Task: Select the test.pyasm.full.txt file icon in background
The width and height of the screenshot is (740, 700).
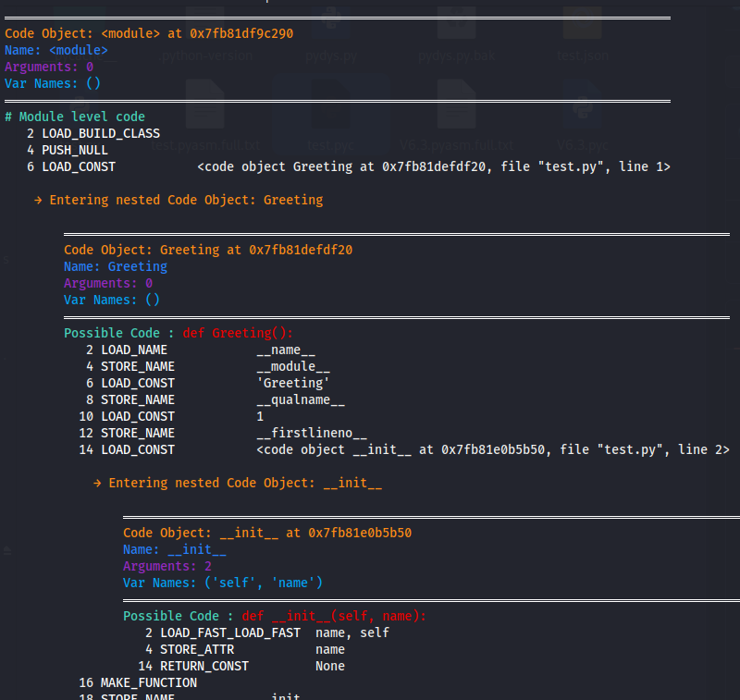Action: [204, 104]
